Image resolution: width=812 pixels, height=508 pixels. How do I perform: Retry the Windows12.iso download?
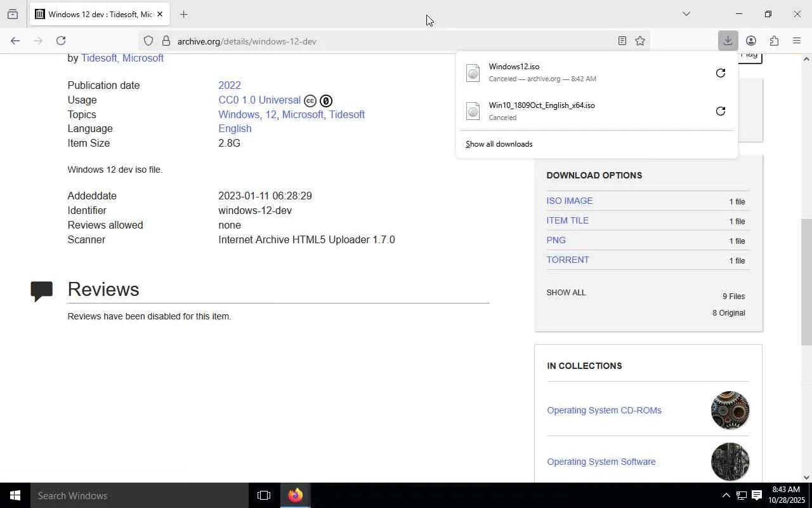click(x=721, y=72)
